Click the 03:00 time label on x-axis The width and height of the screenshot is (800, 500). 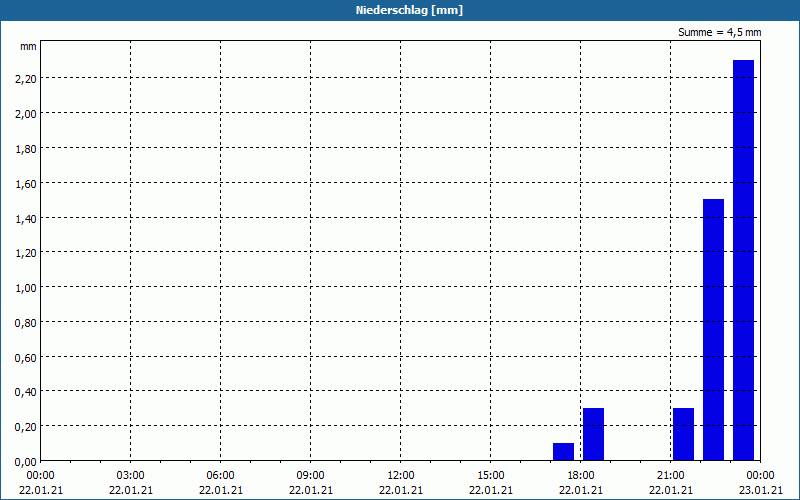131,476
